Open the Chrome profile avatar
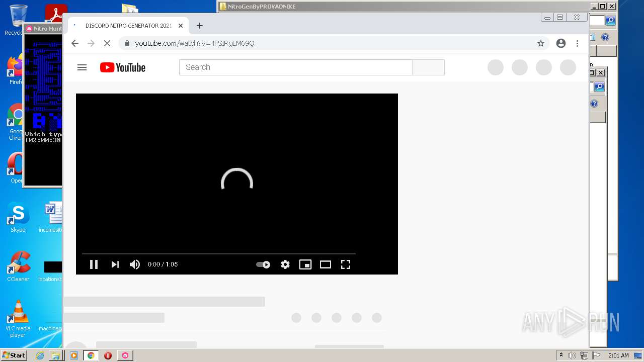The height and width of the screenshot is (362, 644). point(561,43)
